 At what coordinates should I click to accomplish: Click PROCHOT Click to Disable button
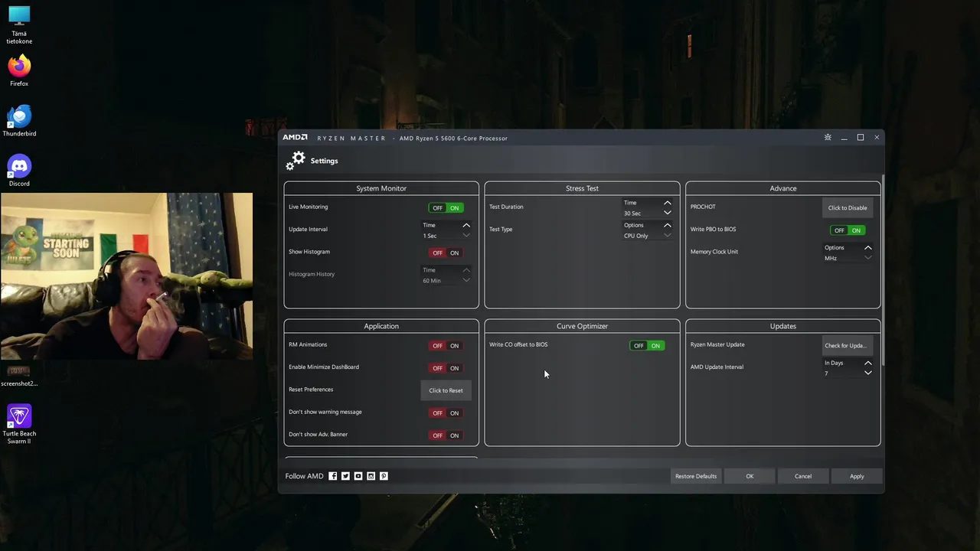(x=848, y=208)
